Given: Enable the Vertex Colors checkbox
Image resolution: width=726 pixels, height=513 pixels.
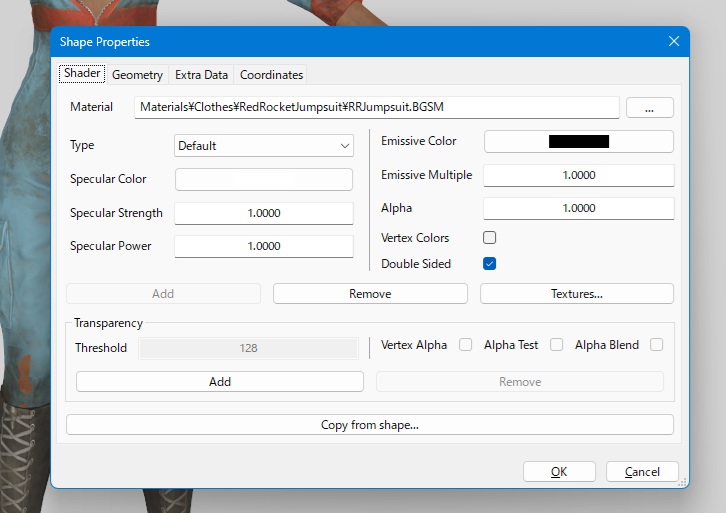Looking at the screenshot, I should click(490, 238).
